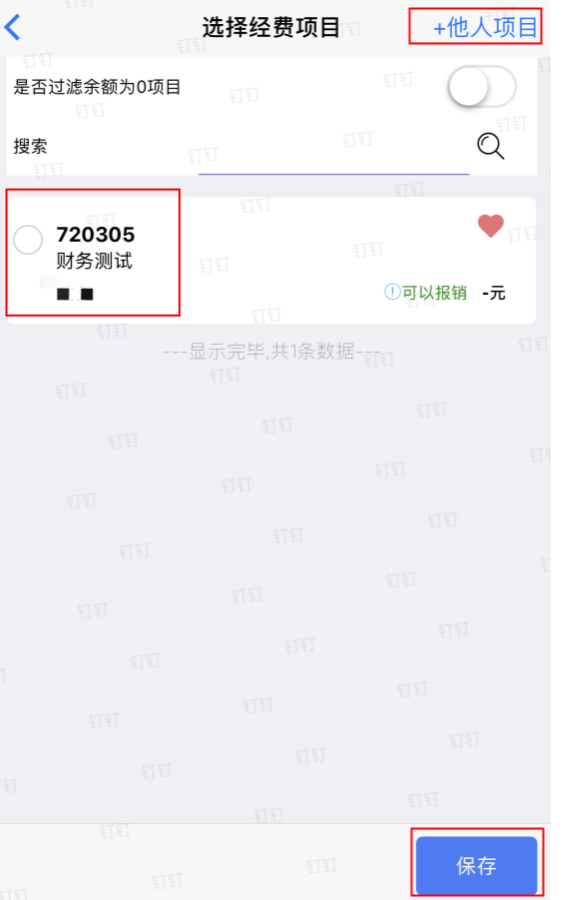
Task: Tap the red heart favorite icon
Action: [490, 226]
